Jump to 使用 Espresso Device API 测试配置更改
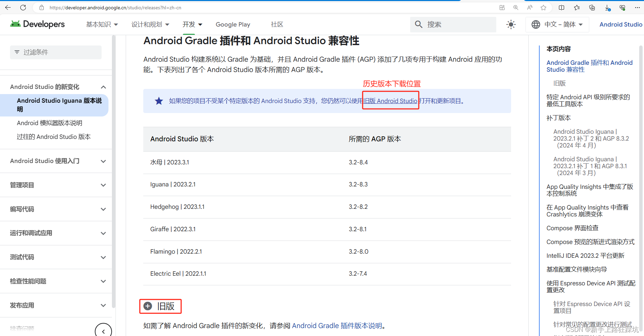The width and height of the screenshot is (644, 336). pyautogui.click(x=591, y=287)
